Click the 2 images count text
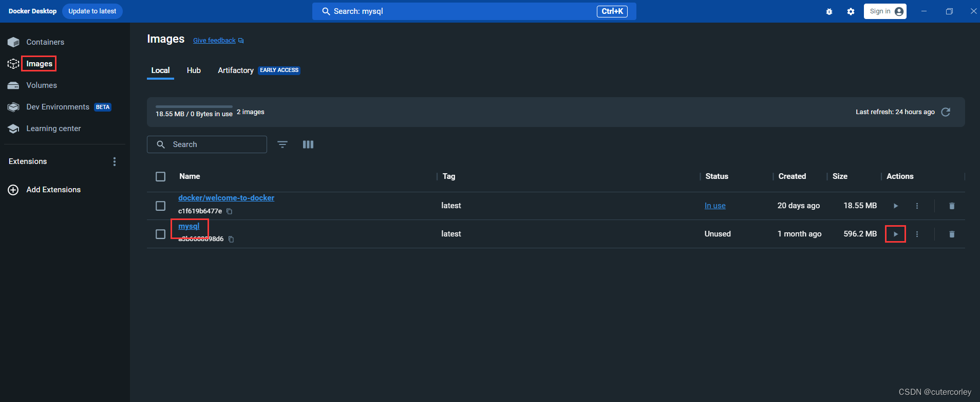 pos(251,112)
